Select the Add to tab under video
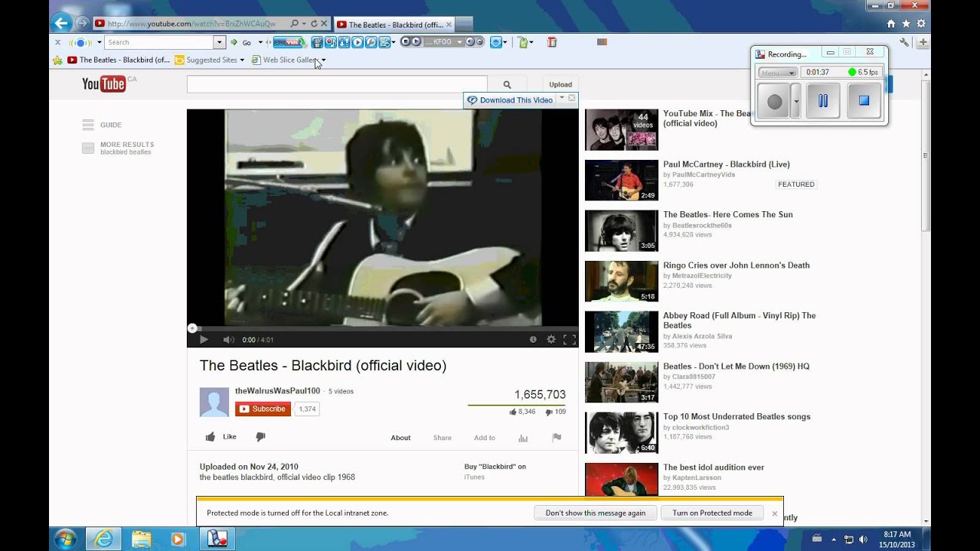 (485, 438)
